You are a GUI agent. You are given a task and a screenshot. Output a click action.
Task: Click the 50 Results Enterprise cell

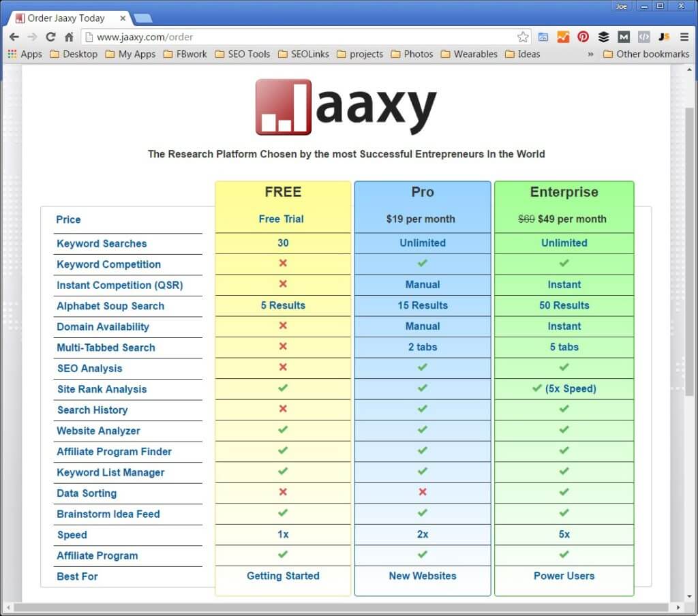coord(564,305)
